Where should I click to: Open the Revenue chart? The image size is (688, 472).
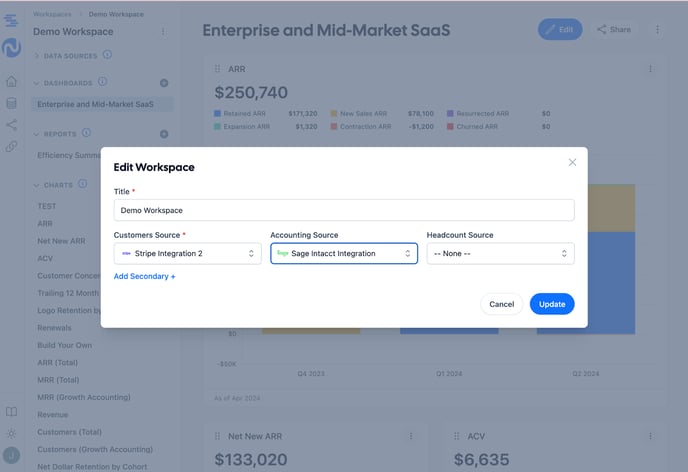click(x=53, y=415)
